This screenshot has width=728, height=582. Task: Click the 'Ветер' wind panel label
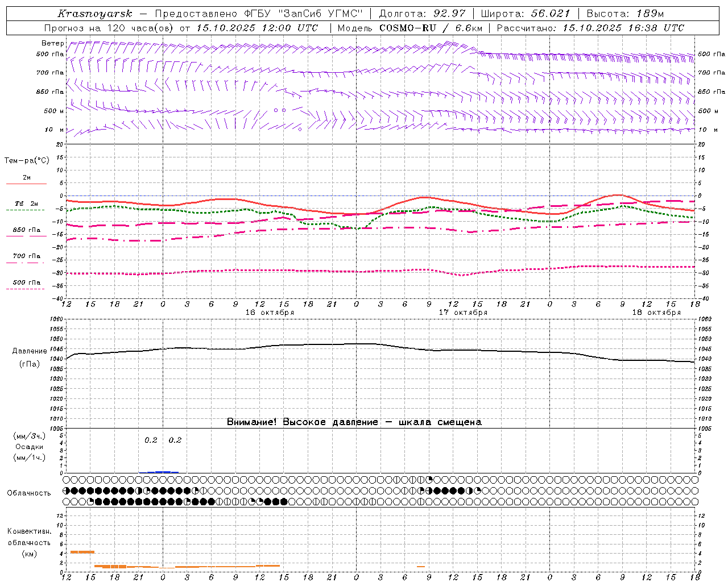click(x=52, y=43)
